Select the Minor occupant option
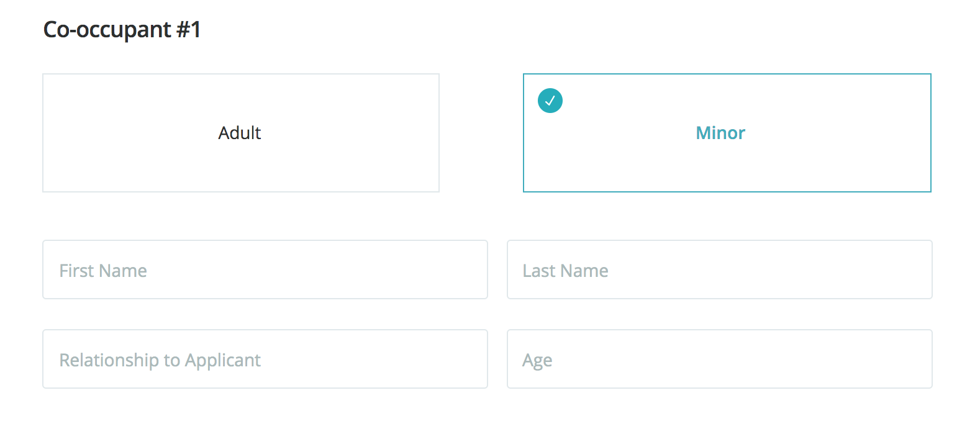The height and width of the screenshot is (421, 980). [727, 133]
